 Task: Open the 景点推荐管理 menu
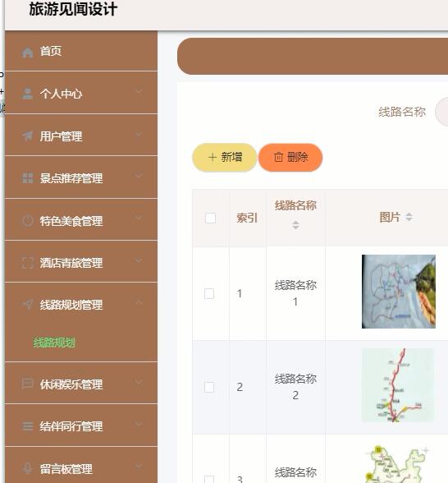81,177
